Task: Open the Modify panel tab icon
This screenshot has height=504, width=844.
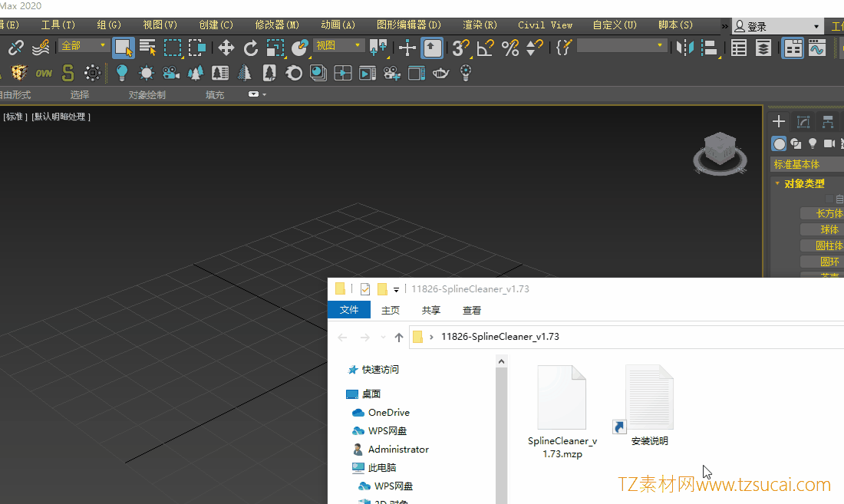Action: (803, 122)
